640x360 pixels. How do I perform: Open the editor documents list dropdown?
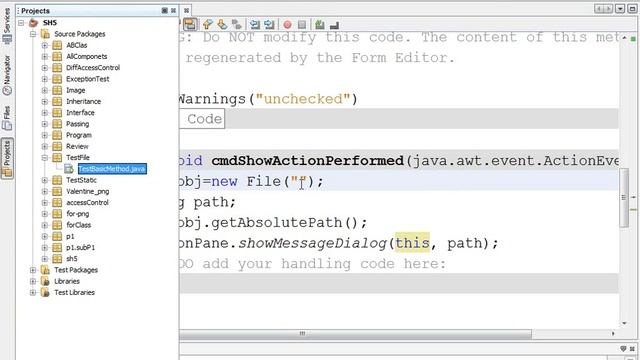tap(620, 9)
